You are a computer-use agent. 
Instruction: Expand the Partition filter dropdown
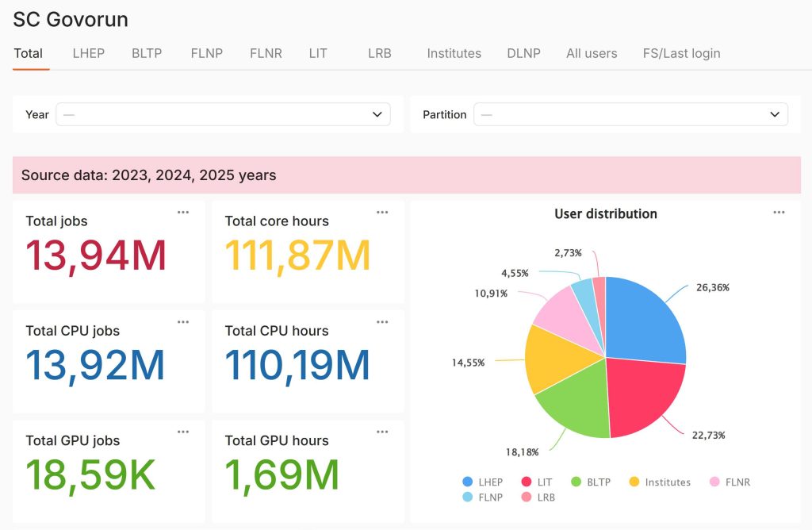(x=630, y=114)
